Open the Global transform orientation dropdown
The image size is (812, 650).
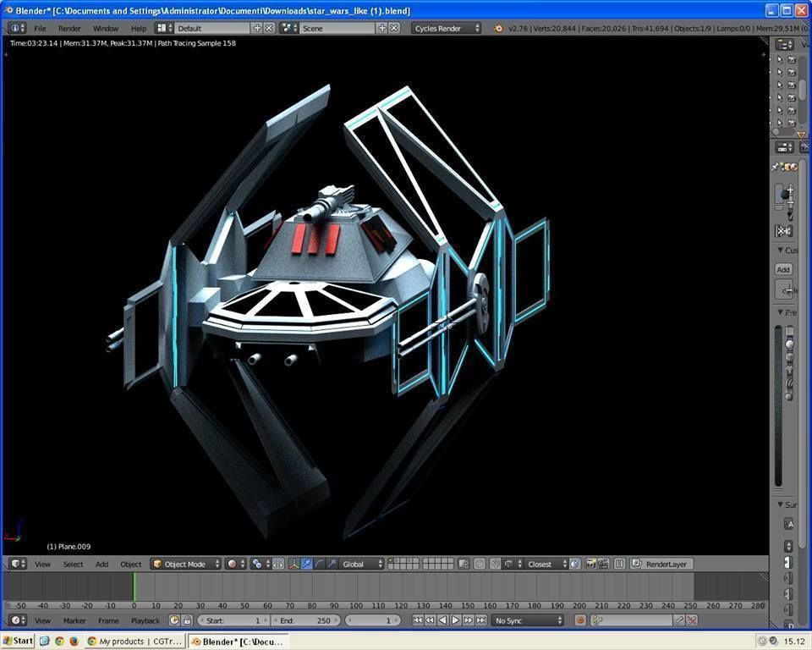point(361,564)
